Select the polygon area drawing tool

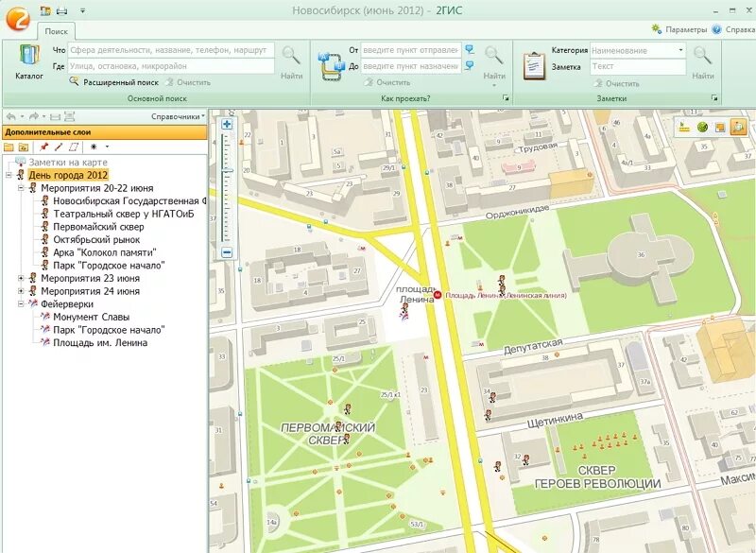point(74,147)
